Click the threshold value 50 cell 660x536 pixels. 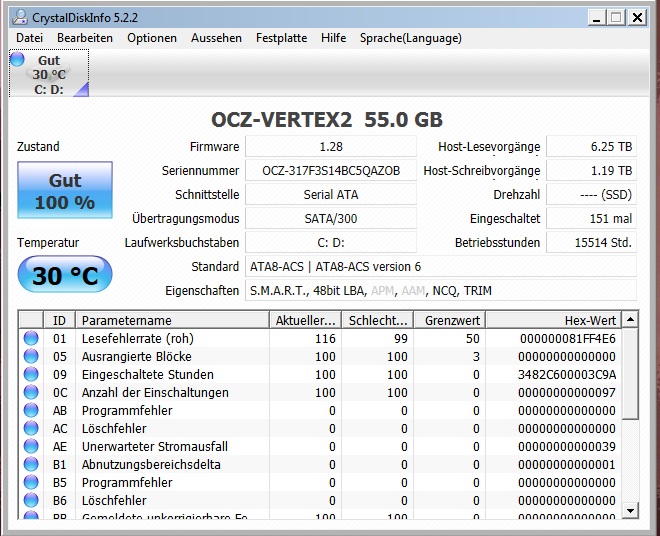[x=473, y=339]
